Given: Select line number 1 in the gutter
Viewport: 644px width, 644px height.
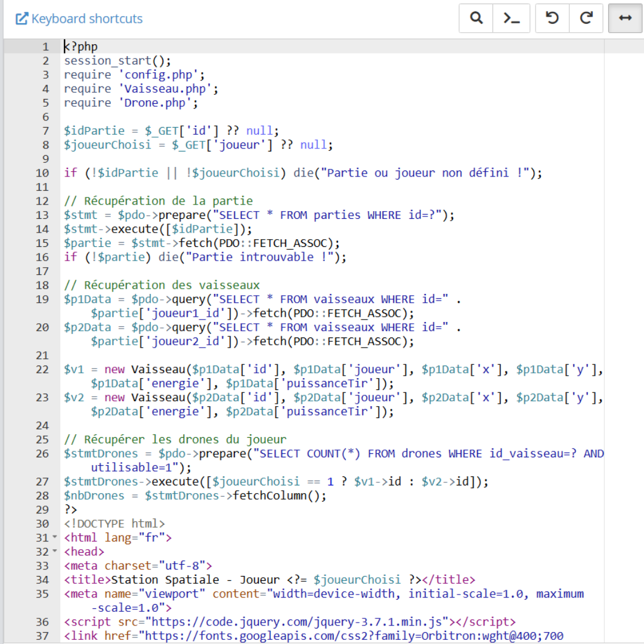Looking at the screenshot, I should [45, 47].
